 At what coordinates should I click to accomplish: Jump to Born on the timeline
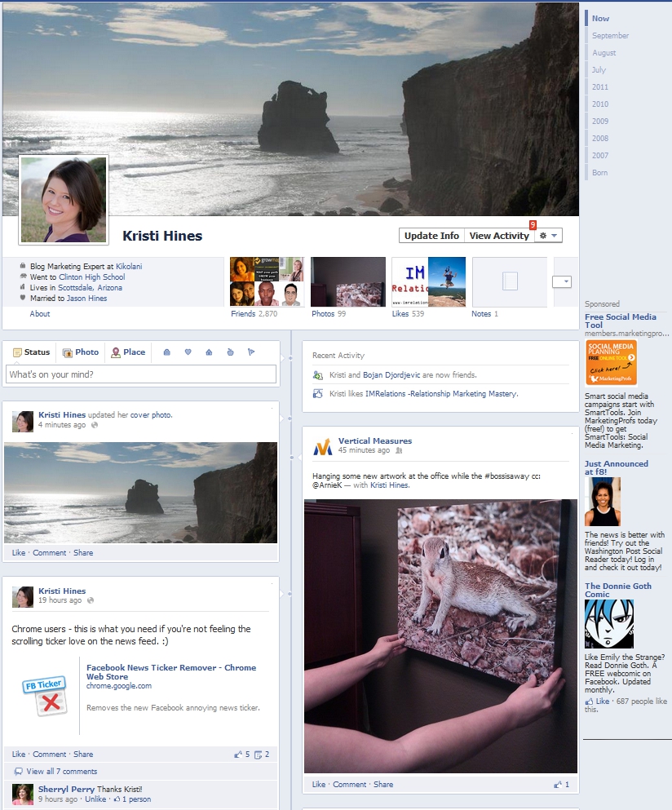(x=599, y=173)
